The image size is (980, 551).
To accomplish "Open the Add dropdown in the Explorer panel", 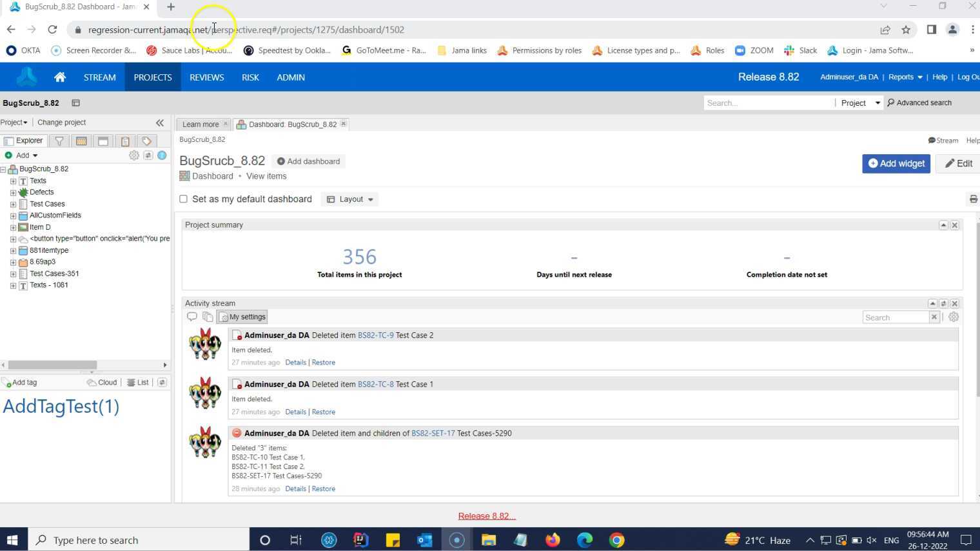I will pos(24,155).
